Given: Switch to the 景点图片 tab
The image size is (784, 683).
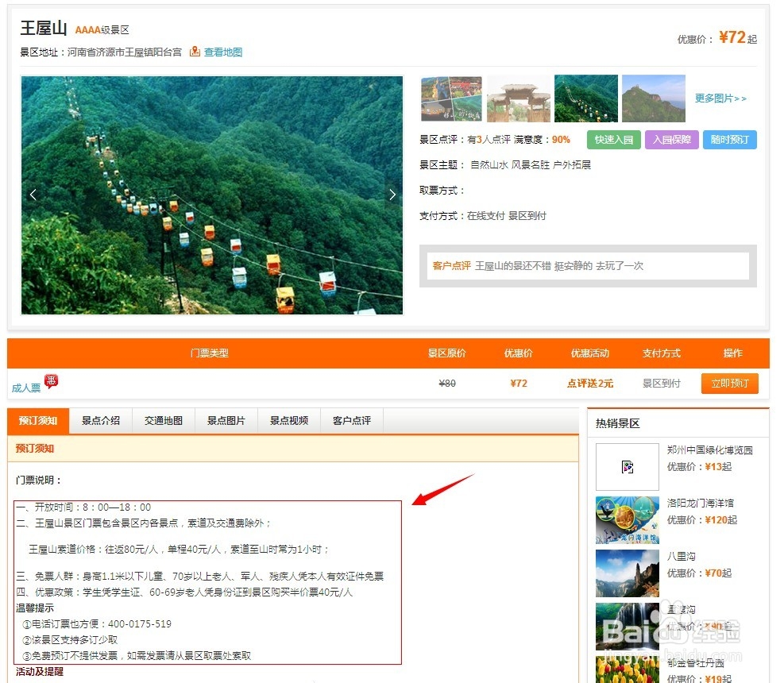Looking at the screenshot, I should point(226,420).
